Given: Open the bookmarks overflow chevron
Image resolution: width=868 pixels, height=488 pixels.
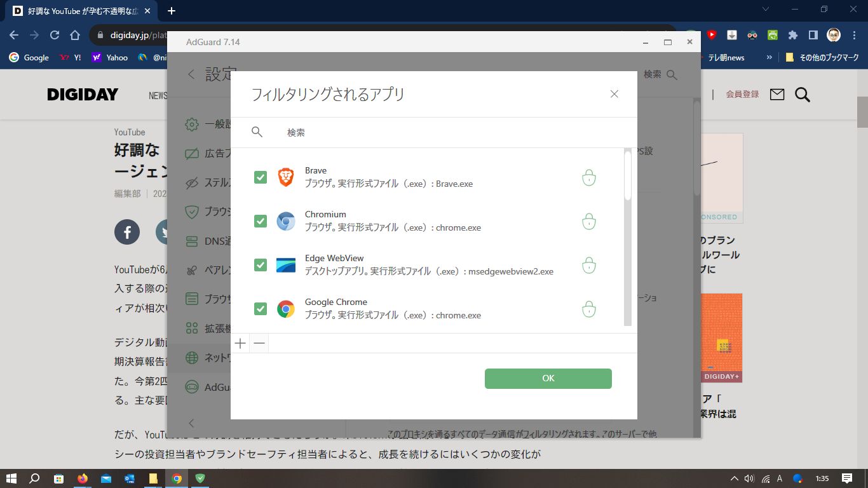Looking at the screenshot, I should point(769,57).
